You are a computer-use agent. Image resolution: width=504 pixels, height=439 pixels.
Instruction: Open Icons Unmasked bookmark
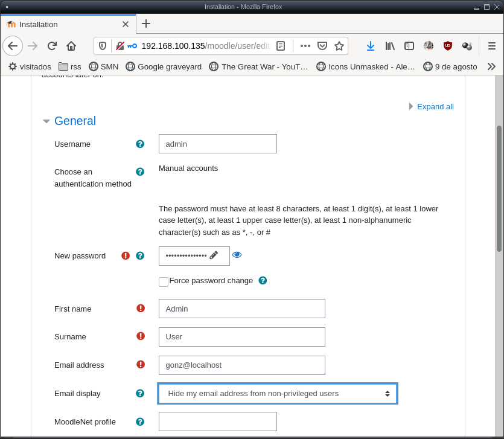pyautogui.click(x=366, y=66)
